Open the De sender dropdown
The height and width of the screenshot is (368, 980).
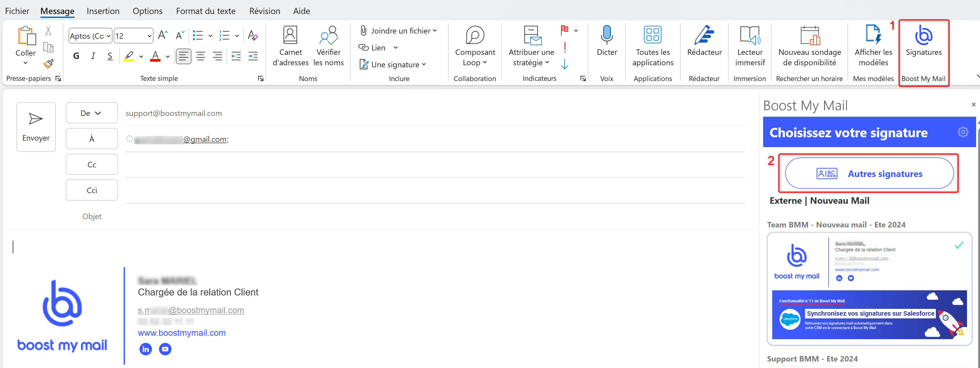coord(92,113)
